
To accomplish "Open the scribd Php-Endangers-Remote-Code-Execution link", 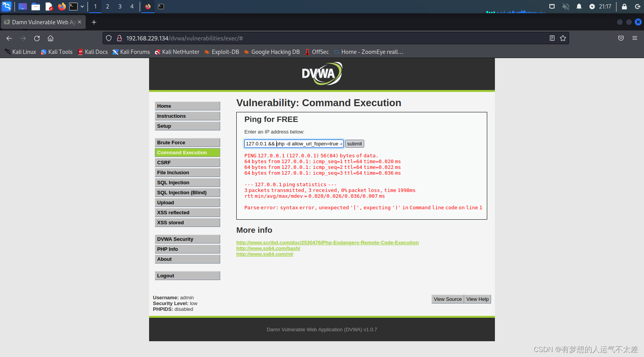I will click(327, 243).
